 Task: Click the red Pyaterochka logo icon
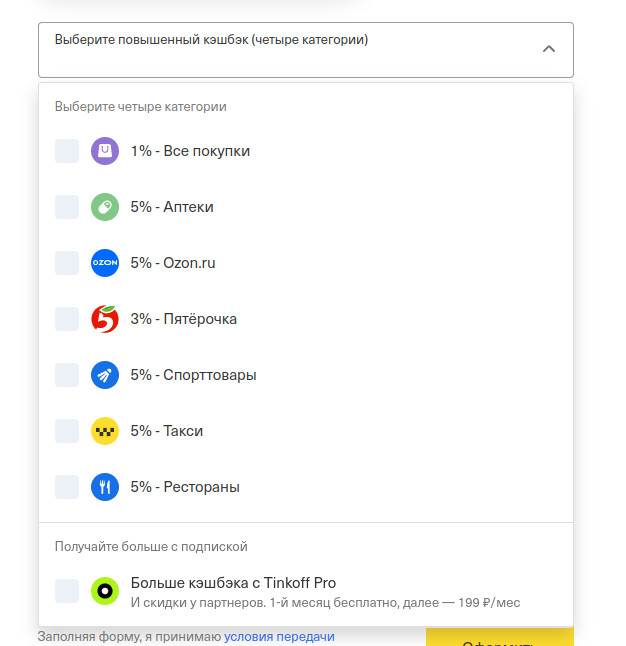click(x=105, y=319)
